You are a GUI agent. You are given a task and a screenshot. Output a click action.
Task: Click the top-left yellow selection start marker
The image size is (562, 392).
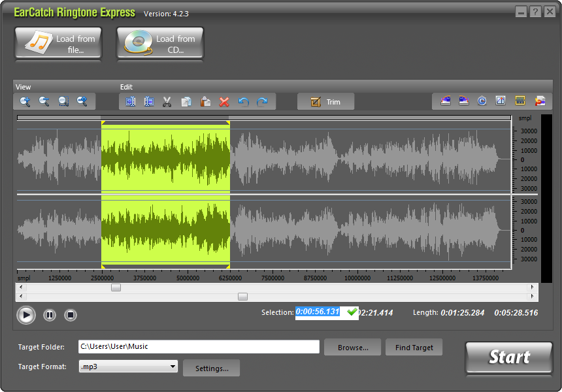pyautogui.click(x=103, y=123)
